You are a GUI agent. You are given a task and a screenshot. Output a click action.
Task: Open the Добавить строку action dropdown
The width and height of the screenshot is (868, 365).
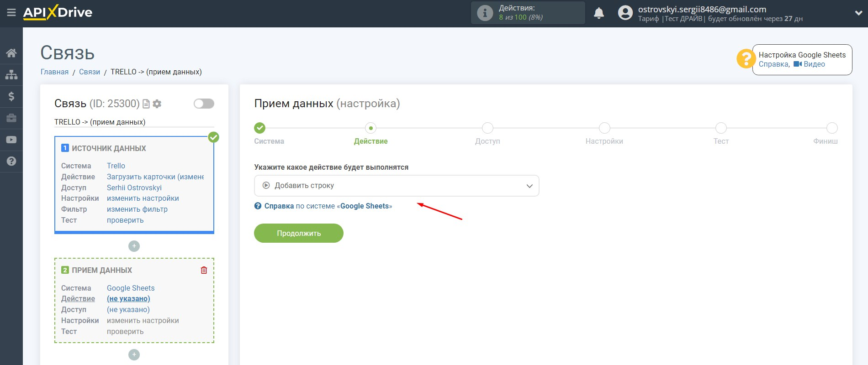[x=397, y=186]
